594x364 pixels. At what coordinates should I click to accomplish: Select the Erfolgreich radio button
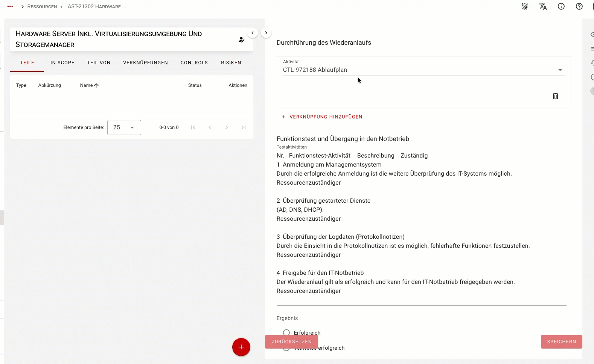[286, 333]
